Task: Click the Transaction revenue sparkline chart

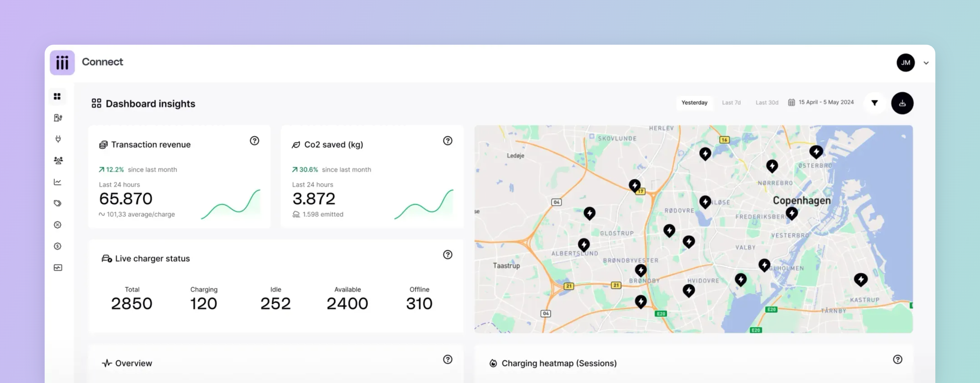Action: click(231, 204)
